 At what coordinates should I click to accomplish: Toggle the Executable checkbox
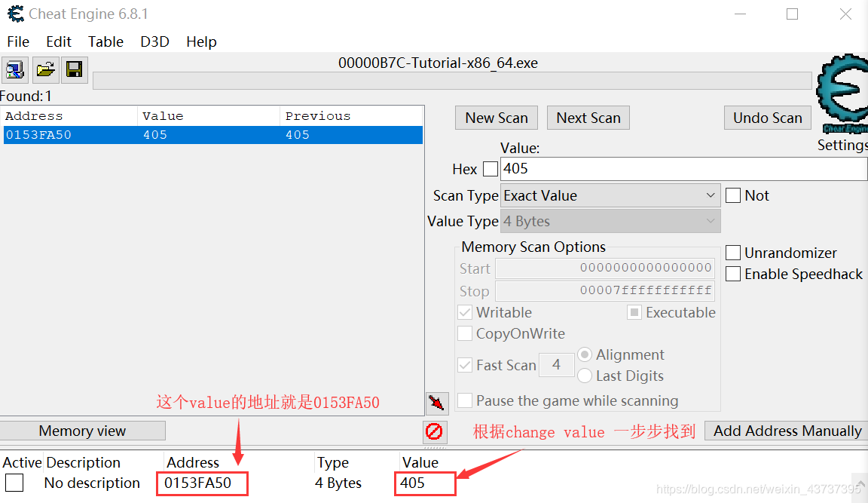tap(634, 312)
